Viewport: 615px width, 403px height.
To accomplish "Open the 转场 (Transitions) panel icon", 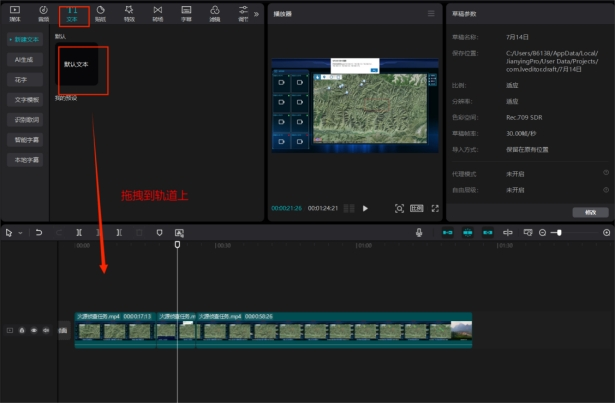I will pos(158,12).
